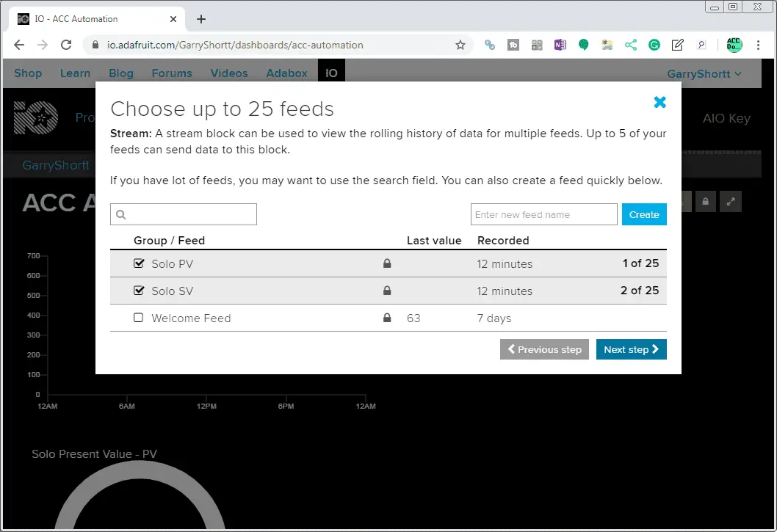Click the Group / Feed column header
The height and width of the screenshot is (532, 777).
pyautogui.click(x=169, y=241)
